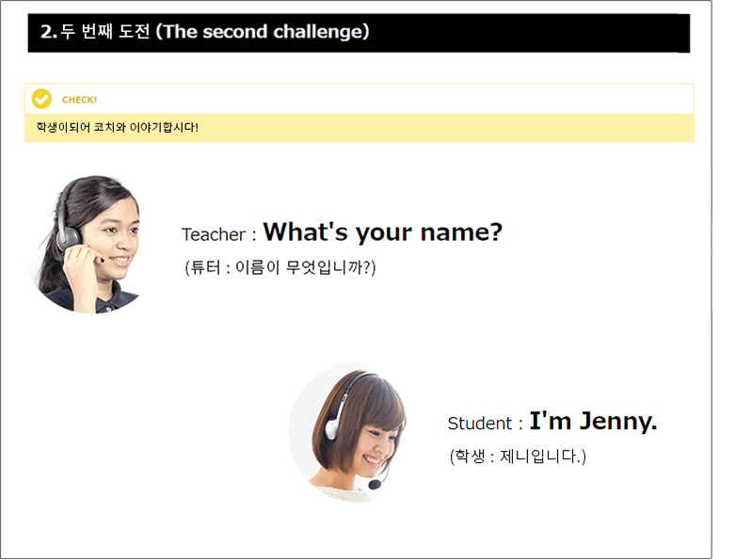Click the yellow CHECK! checkmark icon
Viewport: 735px width, 560px height.
pyautogui.click(x=41, y=99)
